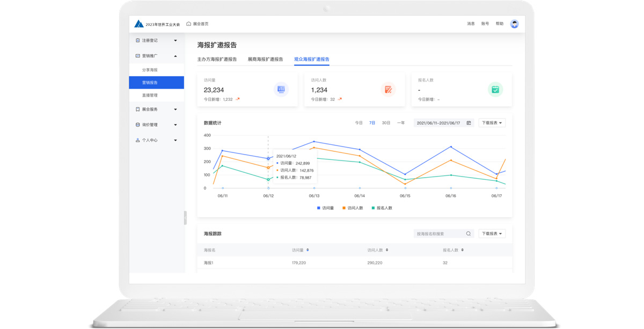This screenshot has width=644, height=329.
Task: Sort by 访问人数 column arrows
Action: pyautogui.click(x=386, y=250)
